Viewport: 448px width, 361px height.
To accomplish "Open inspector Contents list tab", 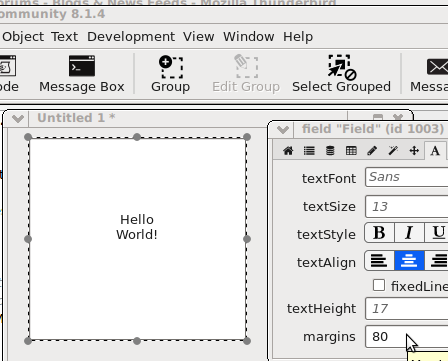I will pos(309,151).
